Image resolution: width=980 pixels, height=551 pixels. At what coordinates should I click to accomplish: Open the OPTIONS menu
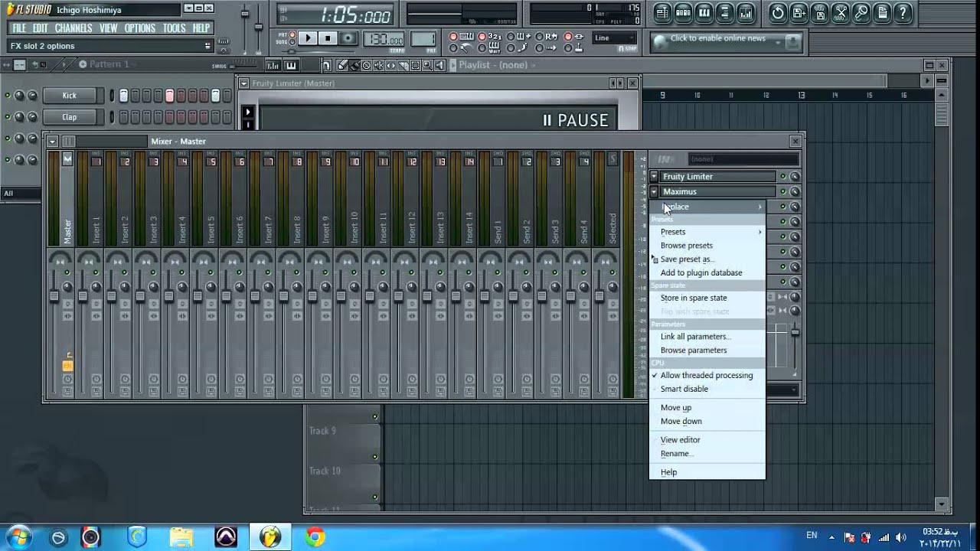pyautogui.click(x=140, y=28)
